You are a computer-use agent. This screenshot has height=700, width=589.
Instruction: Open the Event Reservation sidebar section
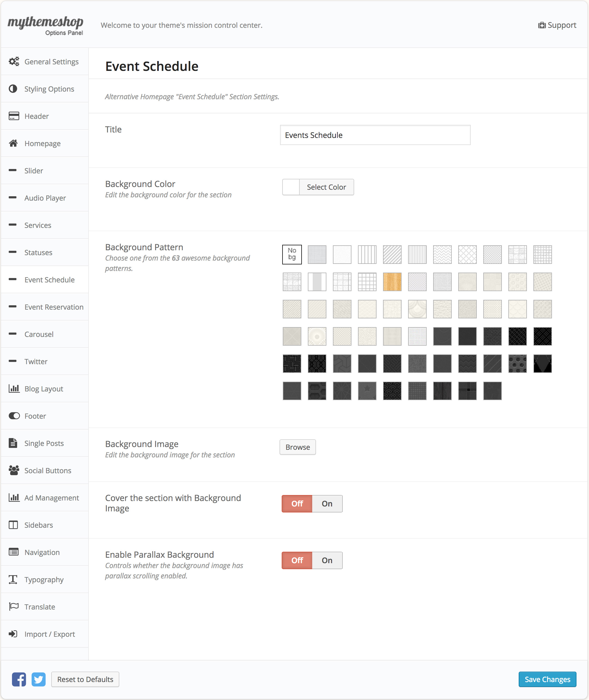(x=54, y=307)
